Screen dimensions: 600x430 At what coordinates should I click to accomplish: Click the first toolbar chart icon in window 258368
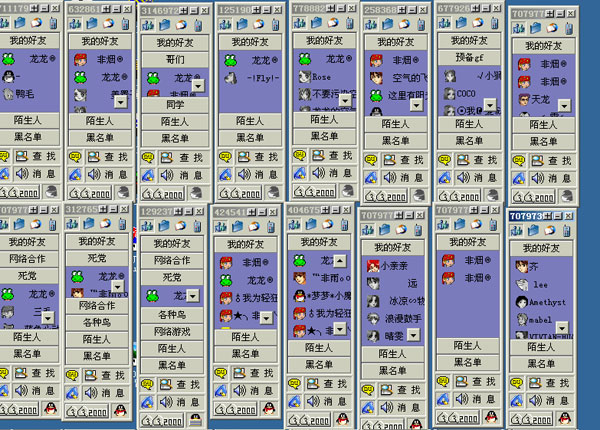pyautogui.click(x=371, y=25)
